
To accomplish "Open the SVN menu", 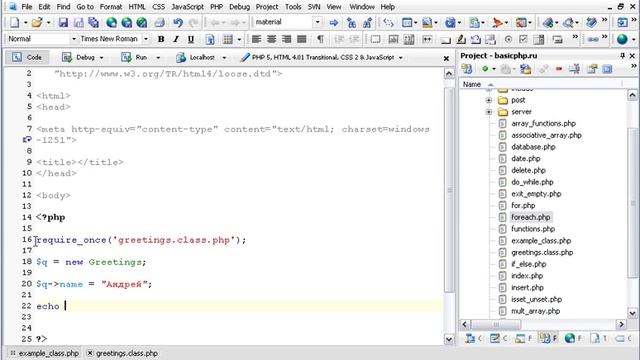I will pyautogui.click(x=314, y=7).
